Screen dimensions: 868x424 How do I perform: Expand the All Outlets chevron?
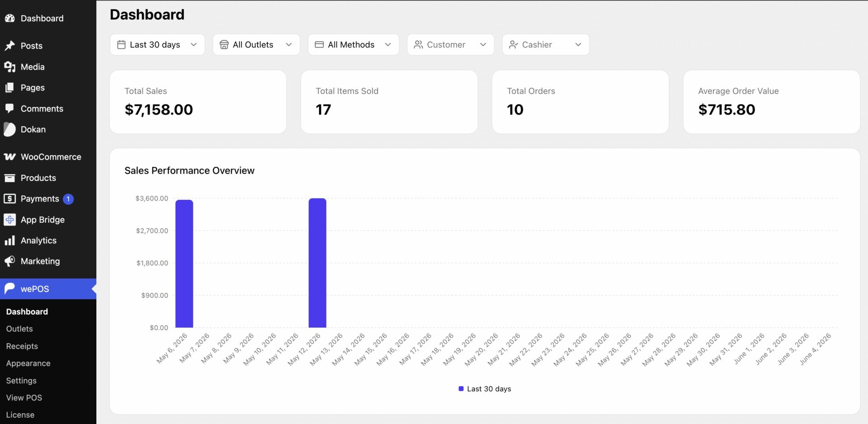tap(289, 45)
